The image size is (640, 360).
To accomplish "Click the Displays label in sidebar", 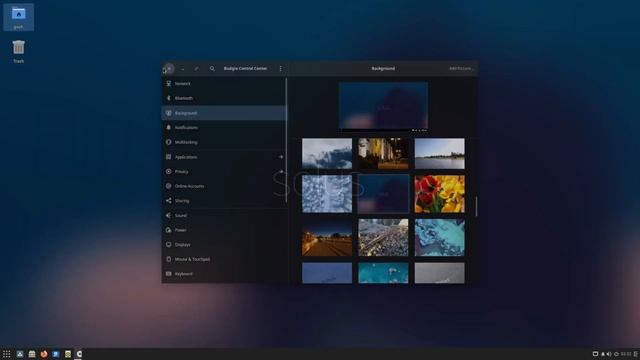I will tap(182, 245).
